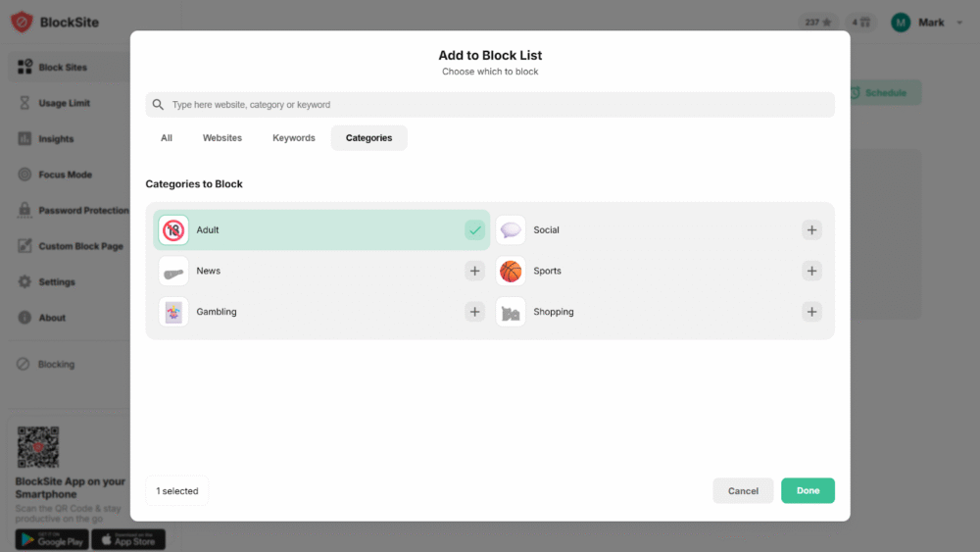Uncheck the selected Adult category checkmark

pos(475,230)
